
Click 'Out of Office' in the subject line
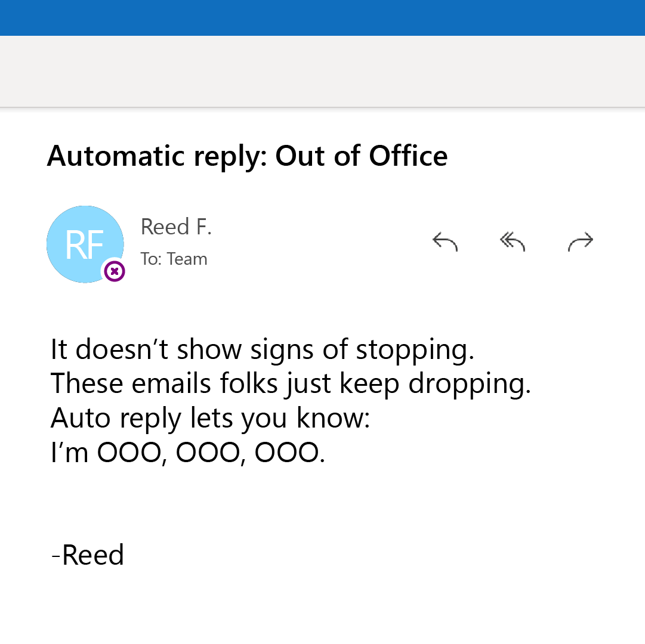(x=361, y=156)
